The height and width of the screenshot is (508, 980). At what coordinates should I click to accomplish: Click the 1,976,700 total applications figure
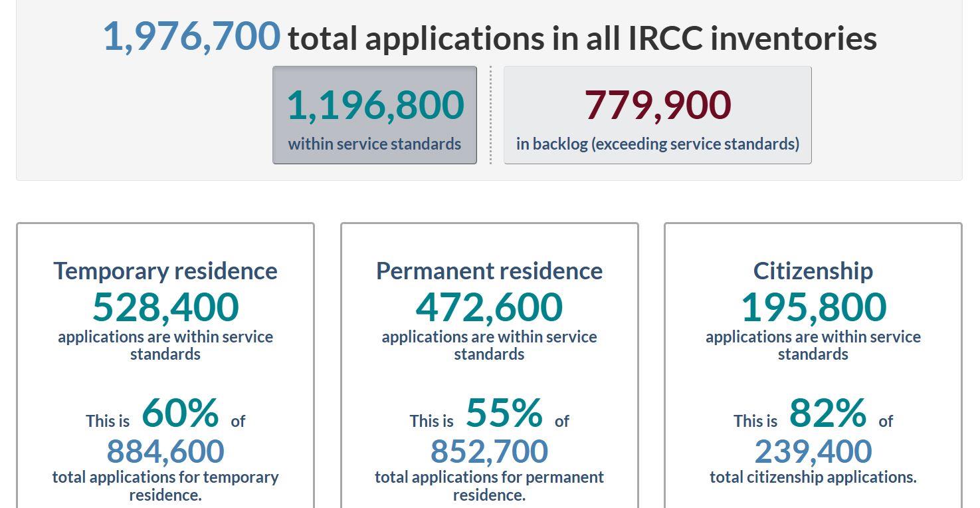click(x=191, y=36)
